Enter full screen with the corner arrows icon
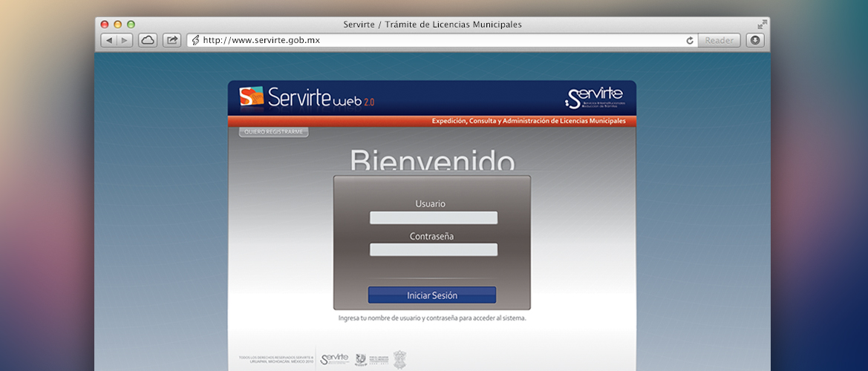 click(762, 24)
